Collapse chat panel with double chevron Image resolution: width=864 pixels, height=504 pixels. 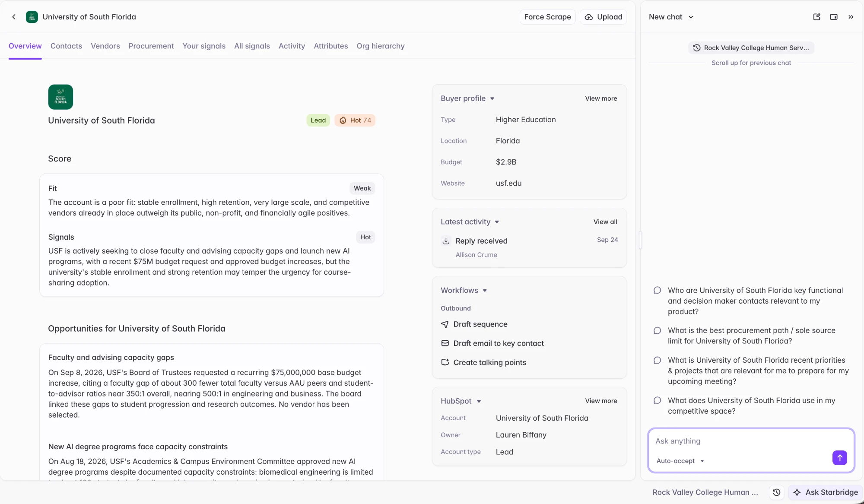[851, 17]
